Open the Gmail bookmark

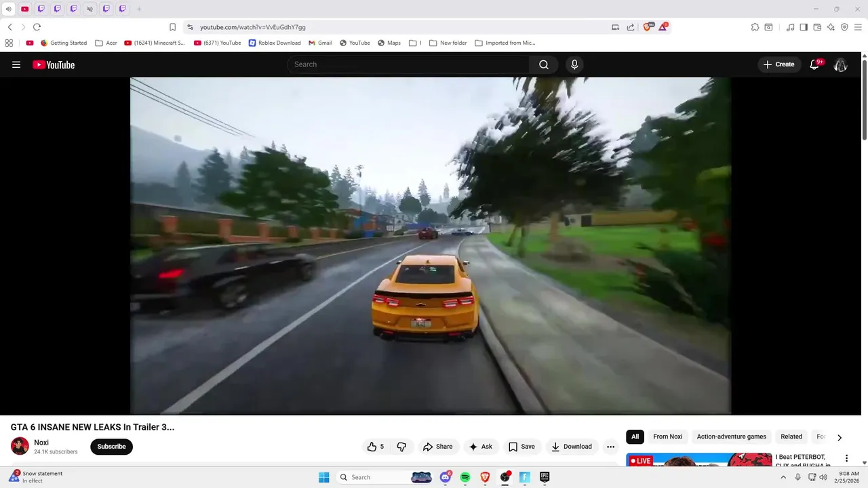(320, 43)
